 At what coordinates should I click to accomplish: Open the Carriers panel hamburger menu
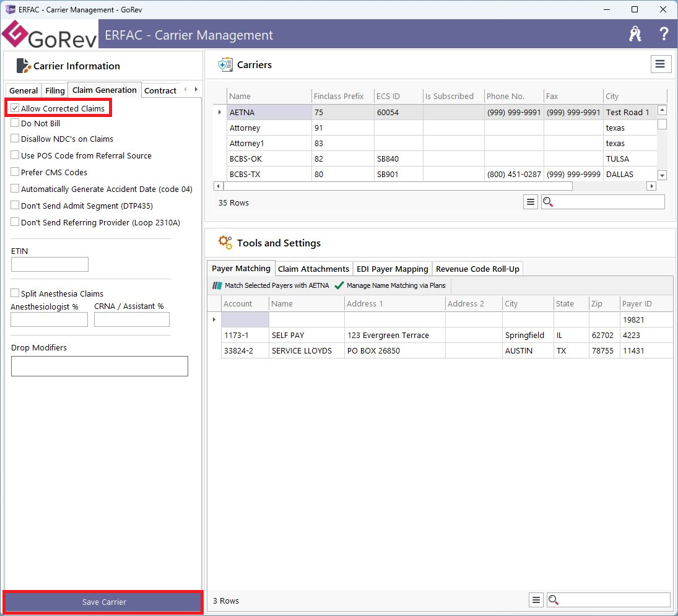coord(661,64)
